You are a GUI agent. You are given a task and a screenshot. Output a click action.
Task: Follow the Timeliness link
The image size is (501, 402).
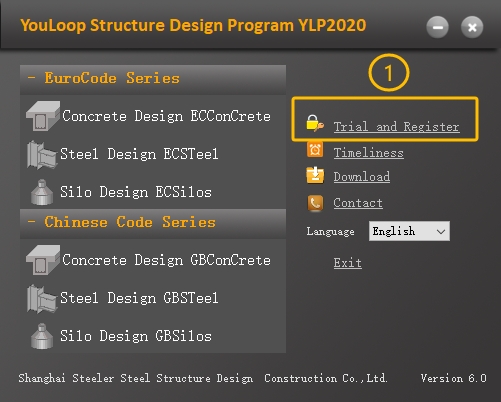click(x=369, y=153)
